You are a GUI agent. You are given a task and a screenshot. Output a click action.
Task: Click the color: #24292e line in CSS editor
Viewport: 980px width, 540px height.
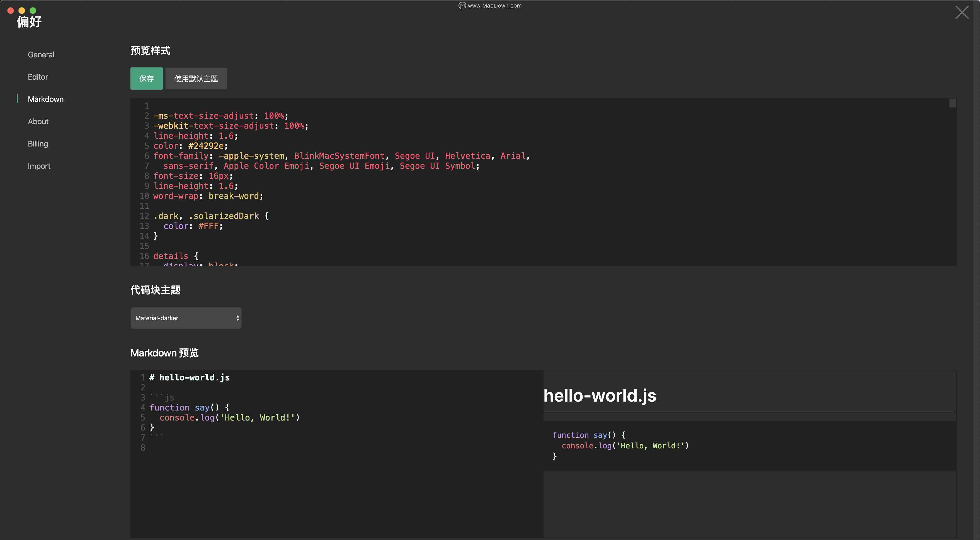tap(191, 146)
